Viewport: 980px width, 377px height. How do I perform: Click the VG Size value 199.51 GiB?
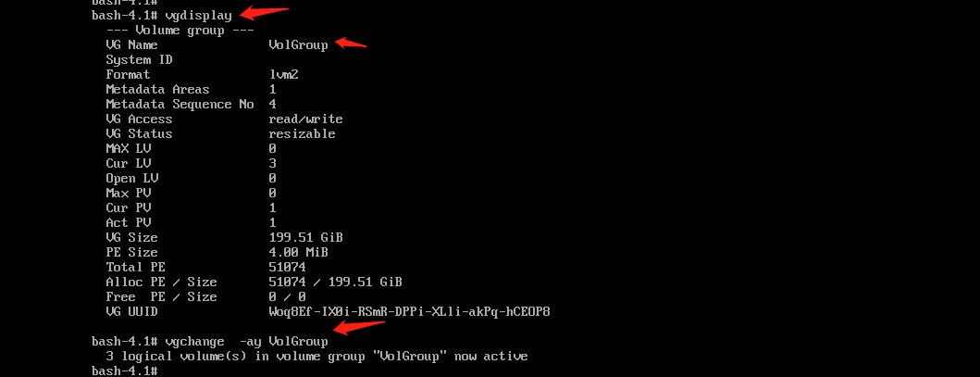coord(305,237)
